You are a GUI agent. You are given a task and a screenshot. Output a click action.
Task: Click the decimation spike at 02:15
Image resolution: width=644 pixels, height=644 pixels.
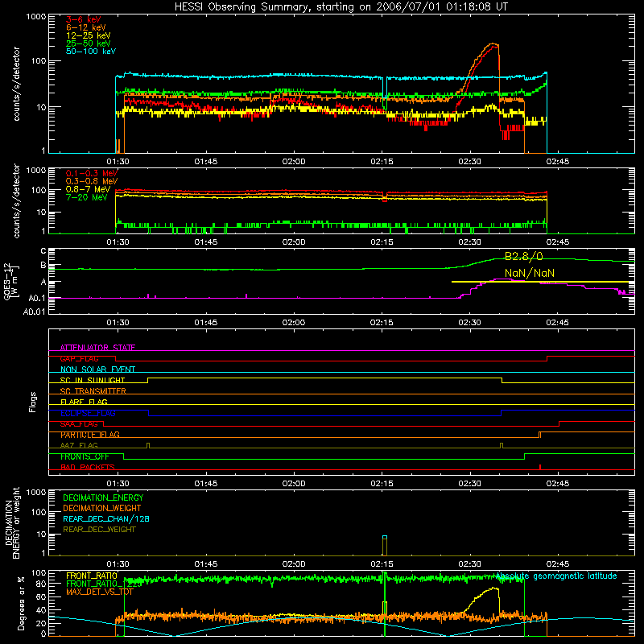pos(385,546)
